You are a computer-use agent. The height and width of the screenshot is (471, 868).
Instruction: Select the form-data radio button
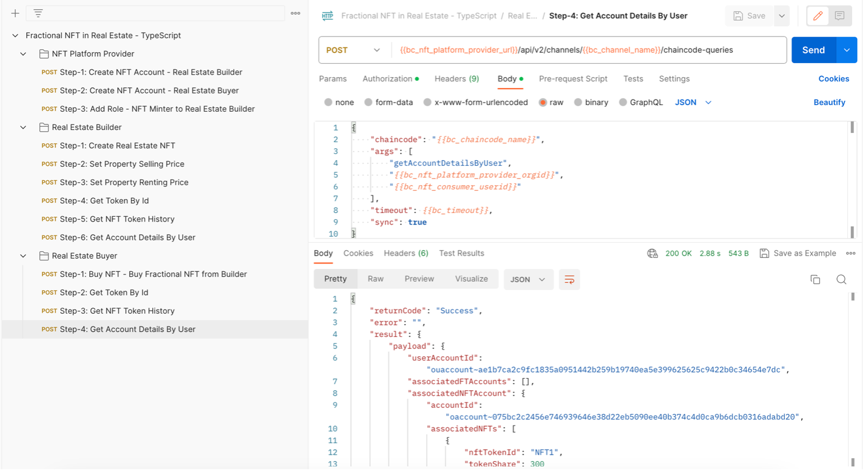click(368, 103)
